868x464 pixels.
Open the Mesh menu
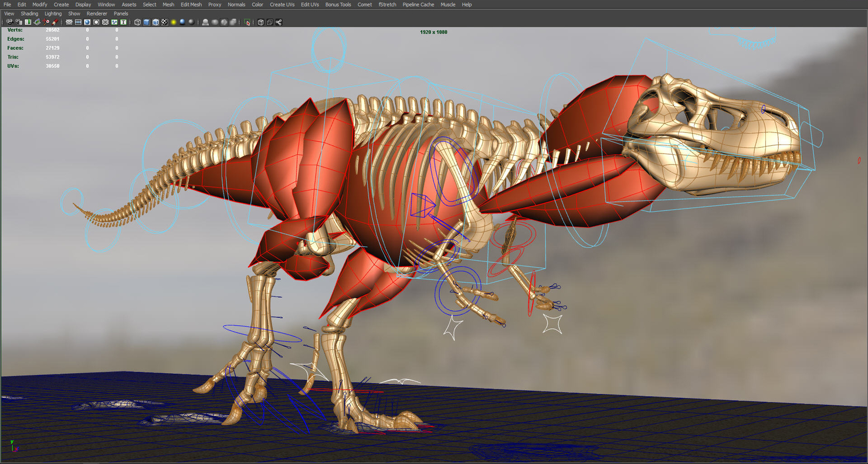(x=168, y=5)
